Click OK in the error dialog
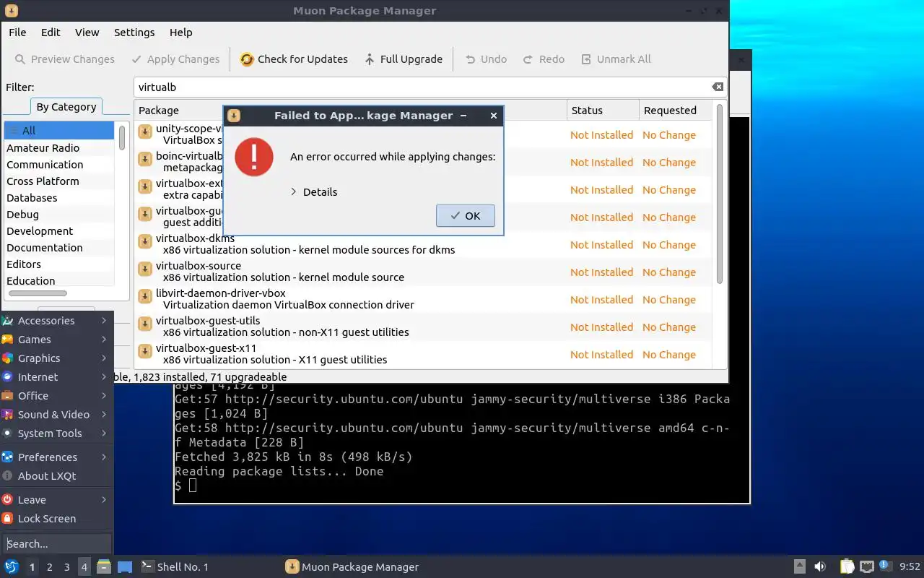This screenshot has height=578, width=924. point(465,216)
